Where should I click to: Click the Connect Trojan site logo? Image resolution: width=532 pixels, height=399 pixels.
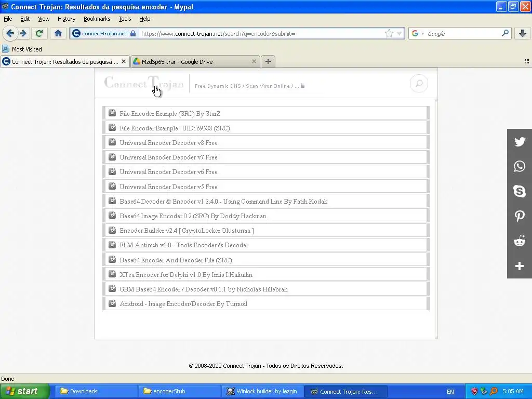[144, 83]
